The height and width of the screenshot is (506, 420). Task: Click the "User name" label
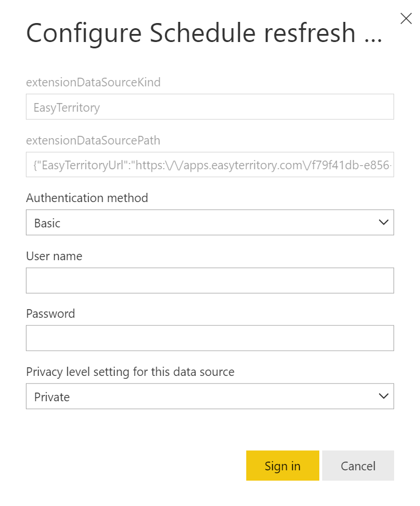(54, 256)
